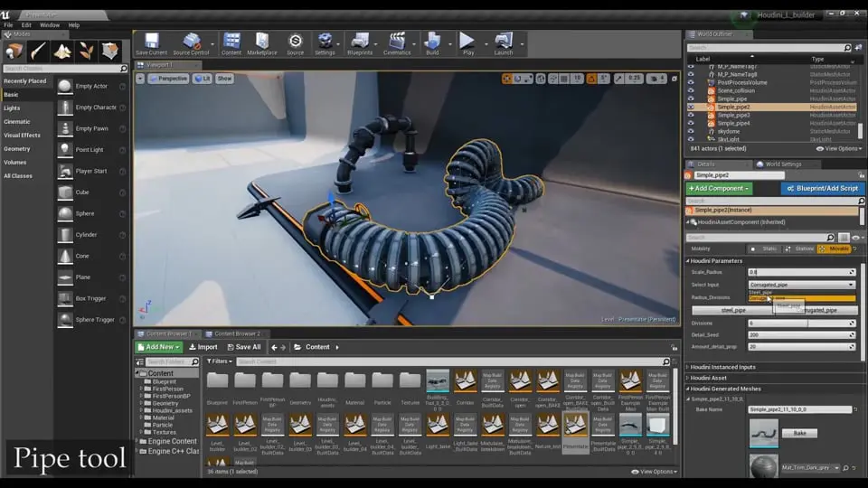Set Mobility to Movable

(834, 249)
